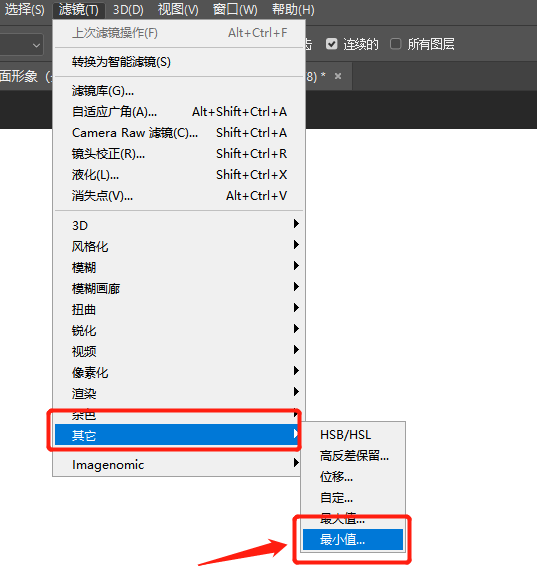The width and height of the screenshot is (537, 582).
Task: Open the 窗口(W) menu
Action: click(x=235, y=9)
